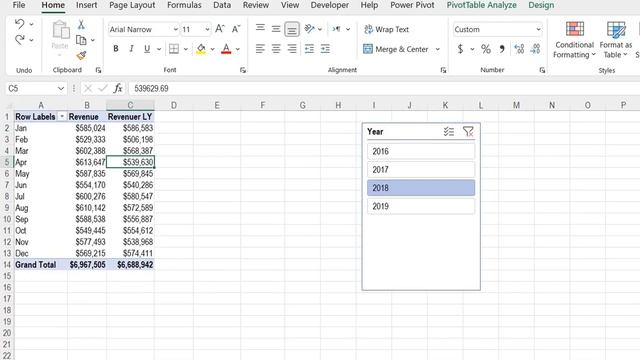Open the Custom number format dropdown

tap(538, 29)
